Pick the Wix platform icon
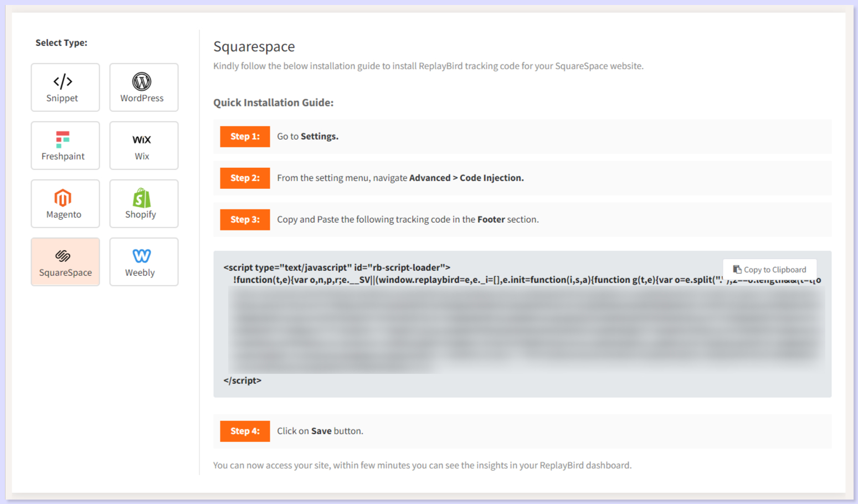 click(143, 145)
